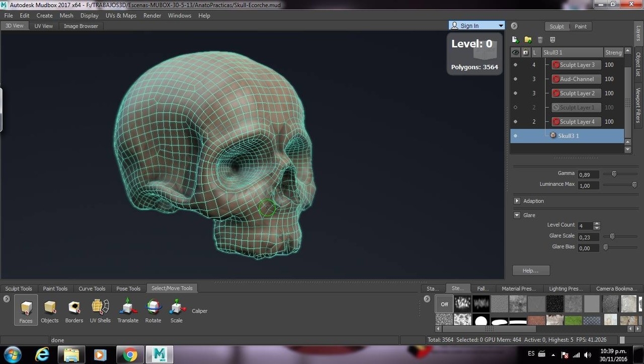The height and width of the screenshot is (364, 644).
Task: Click the disabled icon on Sculpt Layer 1
Action: click(556, 107)
